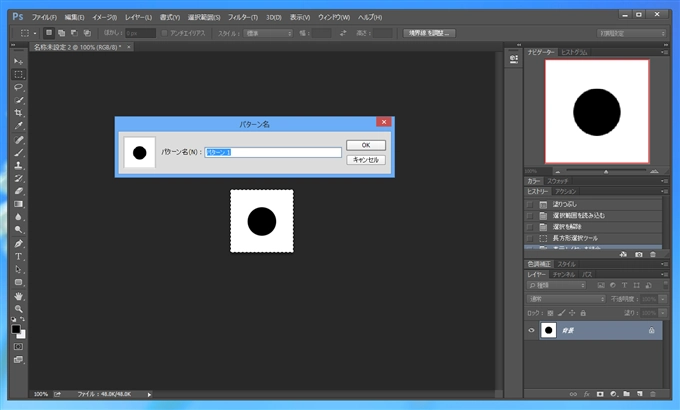The height and width of the screenshot is (410, 680).
Task: Open the Style dropdown in options bar
Action: tap(268, 33)
